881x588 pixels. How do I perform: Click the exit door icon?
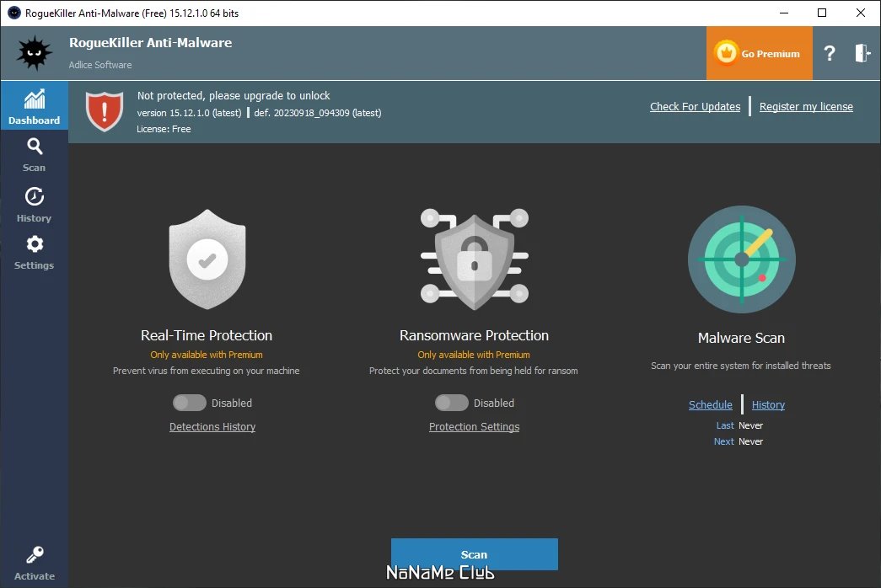862,53
